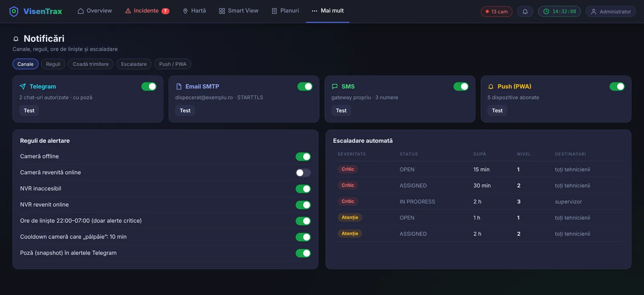Toggle snapshot in Telegram alerts rule
The image size is (644, 295).
(x=303, y=253)
